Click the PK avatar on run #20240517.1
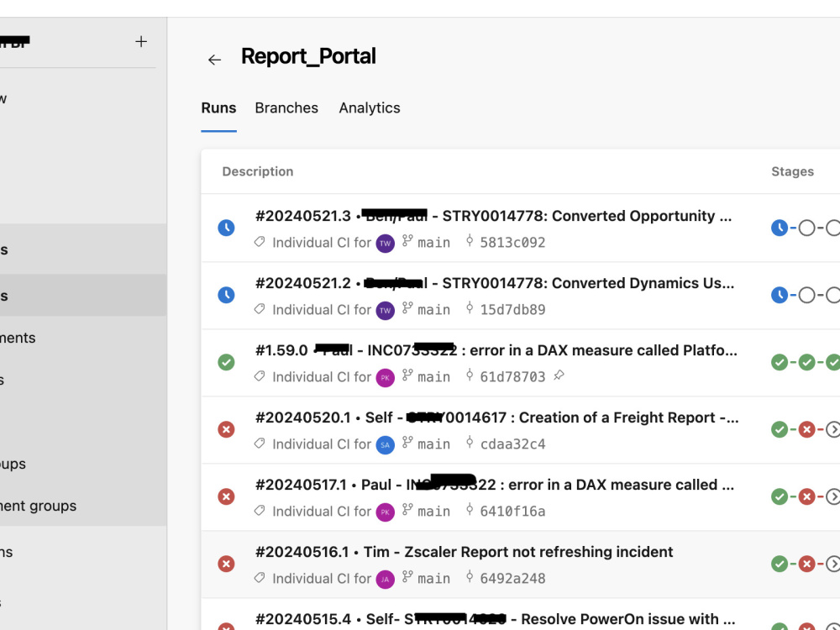 pyautogui.click(x=386, y=512)
